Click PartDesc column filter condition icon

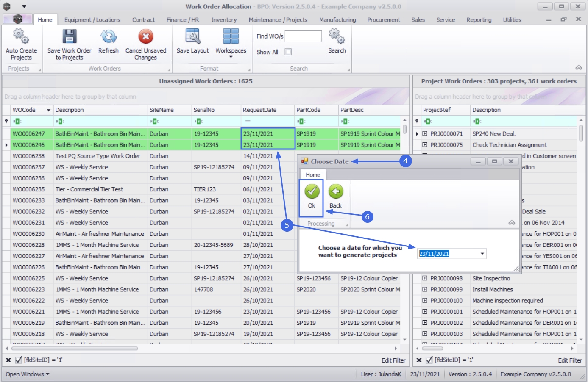point(345,121)
